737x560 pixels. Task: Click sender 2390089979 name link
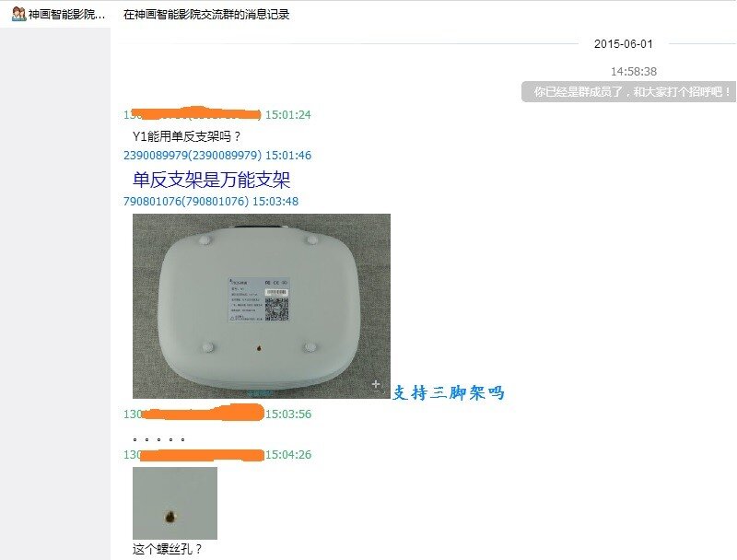[x=193, y=155]
